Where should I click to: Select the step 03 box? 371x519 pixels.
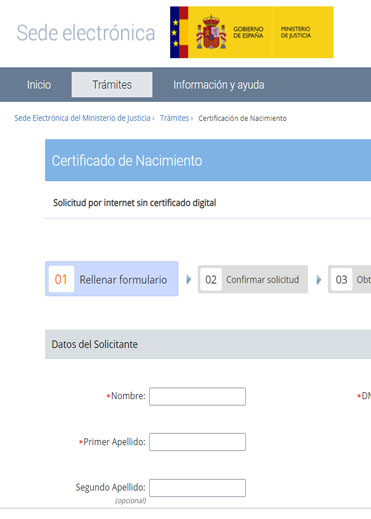point(350,279)
